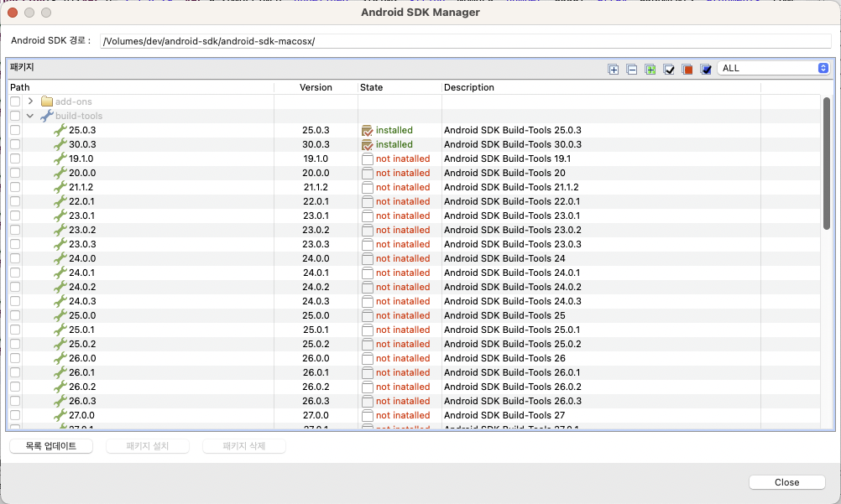This screenshot has height=504, width=841.
Task: Enable the checkbox for 26.0.1
Action: [15, 372]
